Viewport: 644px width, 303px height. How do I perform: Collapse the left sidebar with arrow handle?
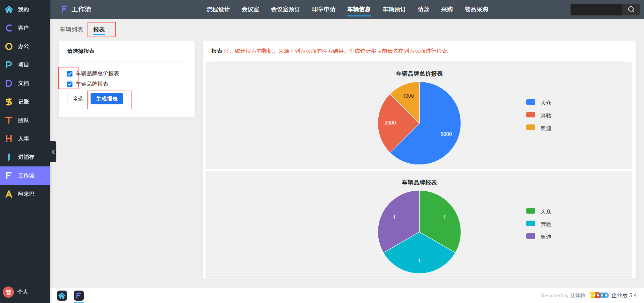(53, 152)
